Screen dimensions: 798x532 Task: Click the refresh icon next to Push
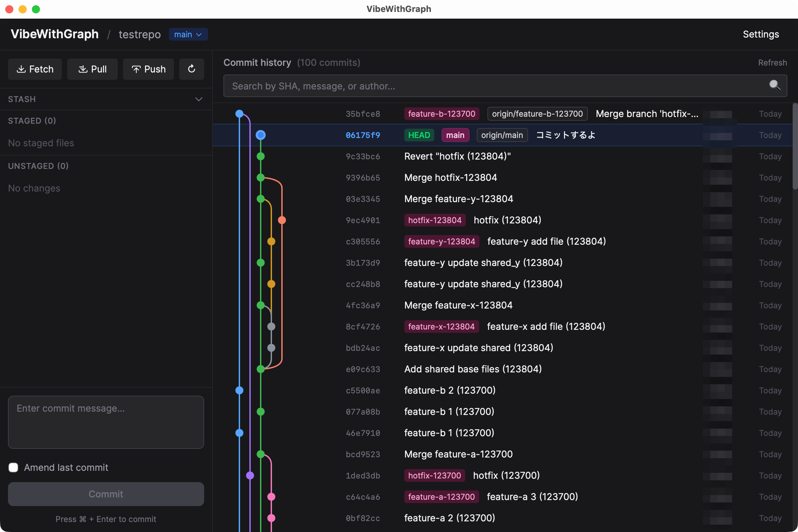click(x=192, y=69)
